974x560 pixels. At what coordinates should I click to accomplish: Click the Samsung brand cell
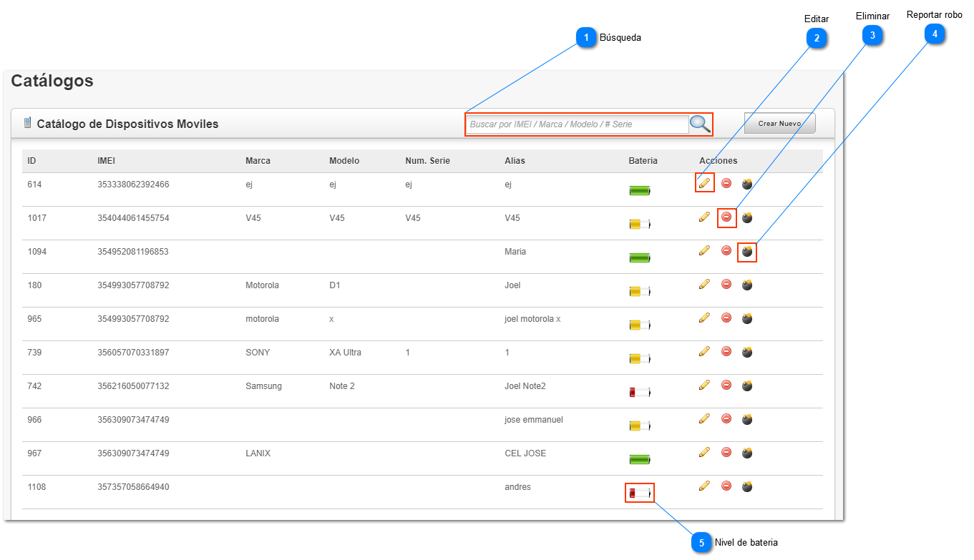pos(263,385)
